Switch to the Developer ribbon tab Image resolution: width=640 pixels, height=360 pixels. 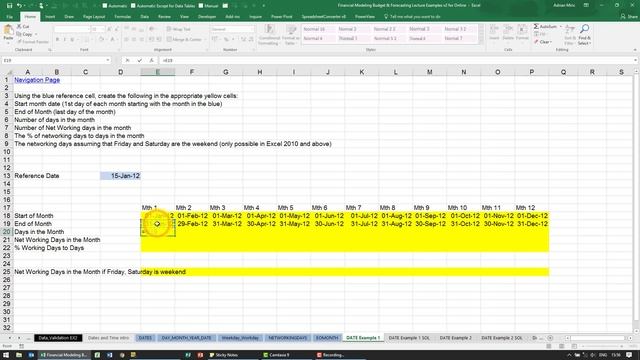207,17
